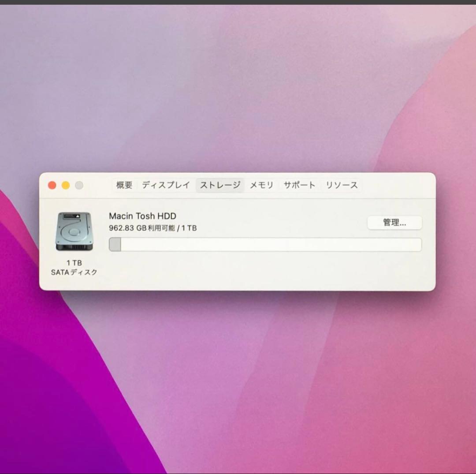Select the "Macin Tosh HDD" volume name

[142, 216]
